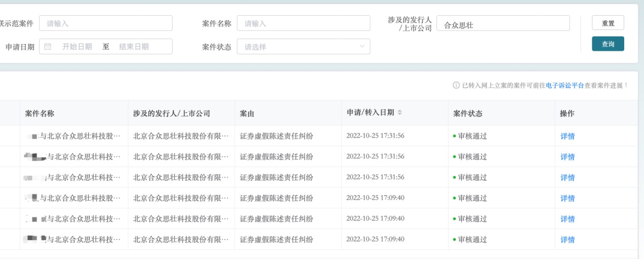View 详情 of the third case row

[x=567, y=178]
